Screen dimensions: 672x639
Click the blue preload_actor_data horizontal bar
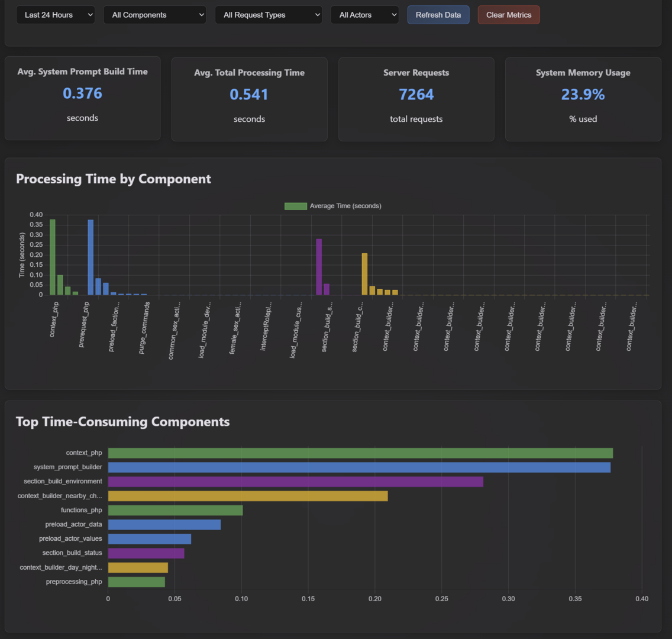pos(164,525)
